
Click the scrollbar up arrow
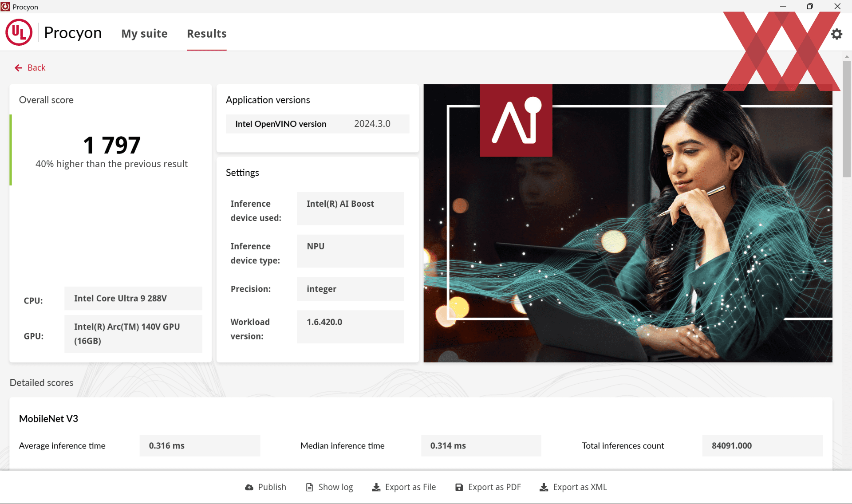(847, 56)
